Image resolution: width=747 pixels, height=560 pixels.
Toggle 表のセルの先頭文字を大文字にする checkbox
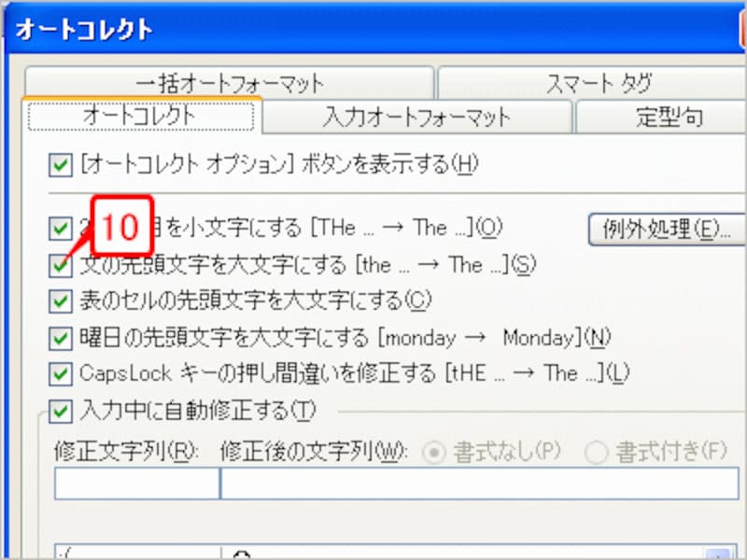click(x=61, y=301)
